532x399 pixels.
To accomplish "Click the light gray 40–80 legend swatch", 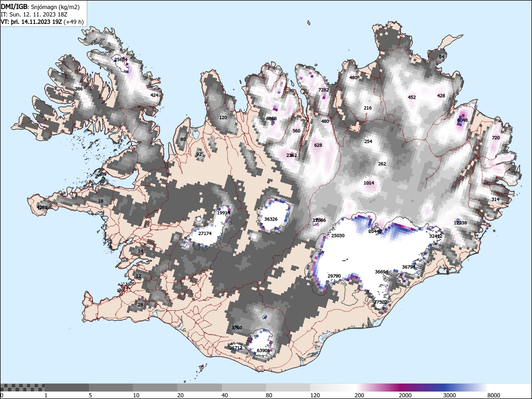I will [244, 387].
